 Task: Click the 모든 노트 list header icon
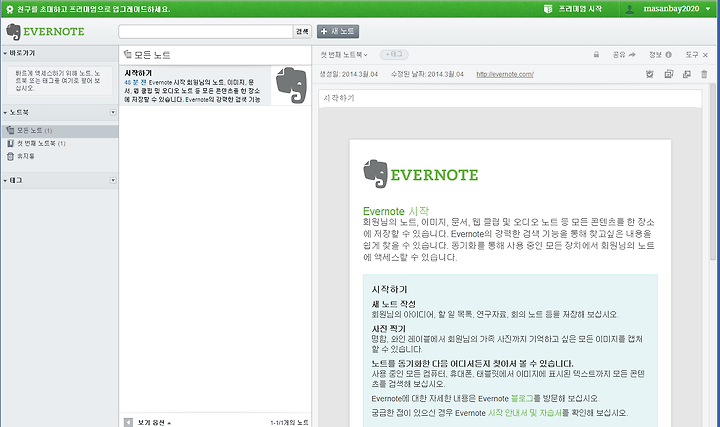128,55
